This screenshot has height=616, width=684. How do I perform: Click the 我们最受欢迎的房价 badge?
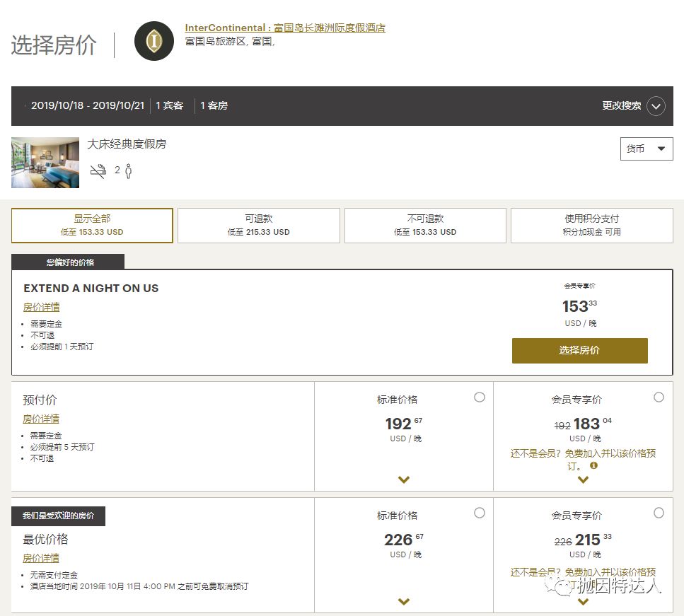point(59,516)
